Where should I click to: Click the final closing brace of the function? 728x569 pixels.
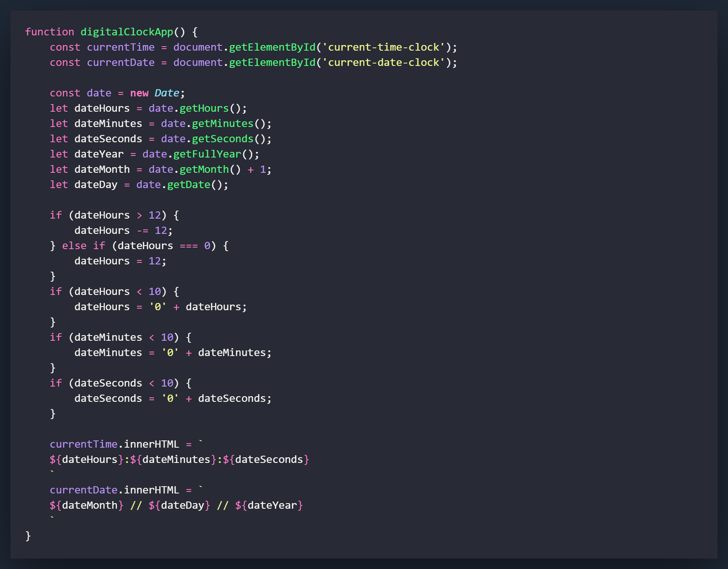coord(28,536)
